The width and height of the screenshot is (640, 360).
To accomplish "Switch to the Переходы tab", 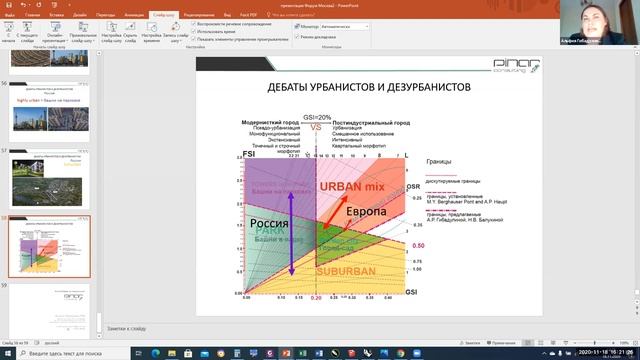I will (105, 15).
